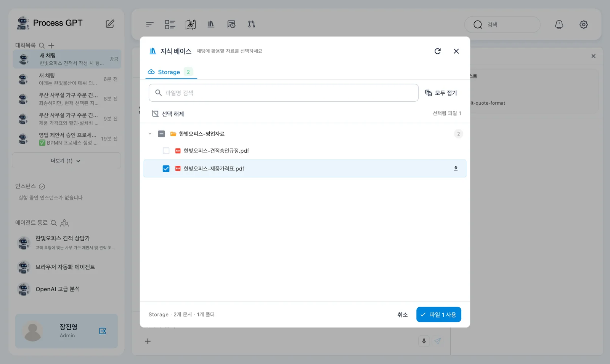Click the plus attach icon in chat input
The image size is (610, 364).
(x=148, y=341)
